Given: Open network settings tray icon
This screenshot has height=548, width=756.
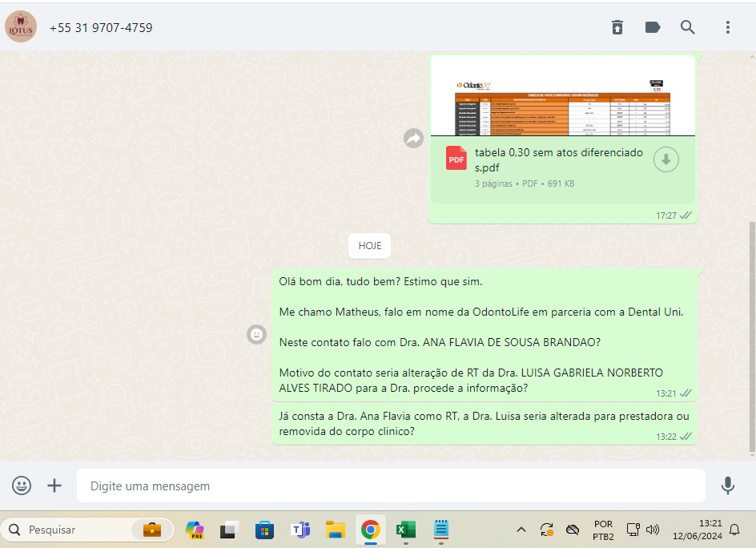Looking at the screenshot, I should (633, 530).
